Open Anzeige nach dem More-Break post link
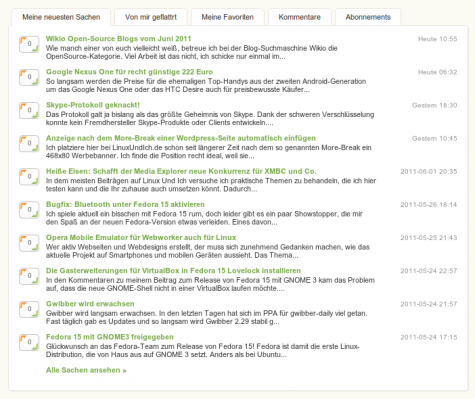 point(181,138)
